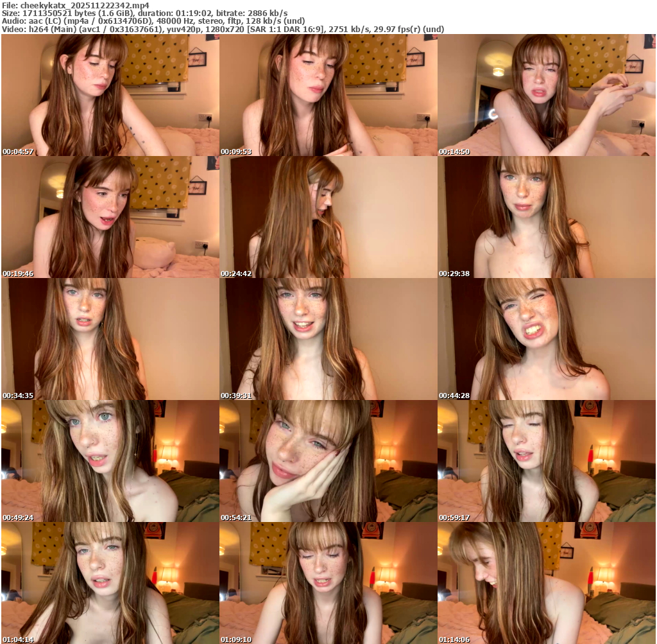
Task: Pick the 00:19:46 video frame
Action: point(110,217)
